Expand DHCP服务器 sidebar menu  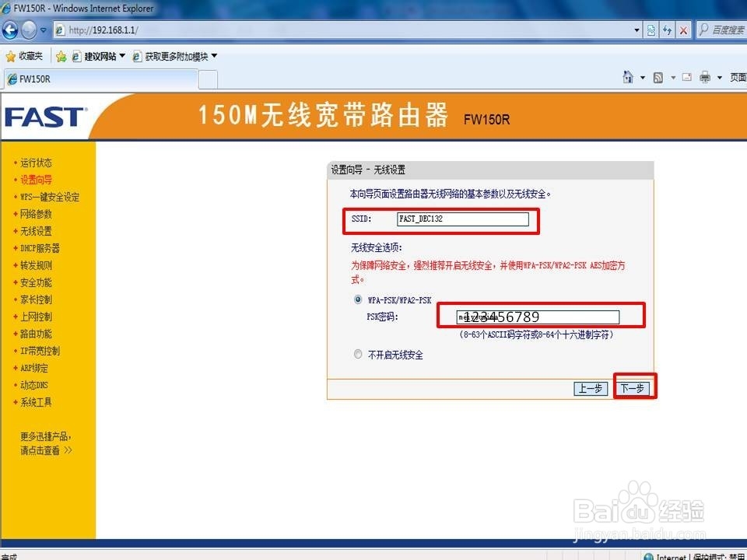(40, 249)
